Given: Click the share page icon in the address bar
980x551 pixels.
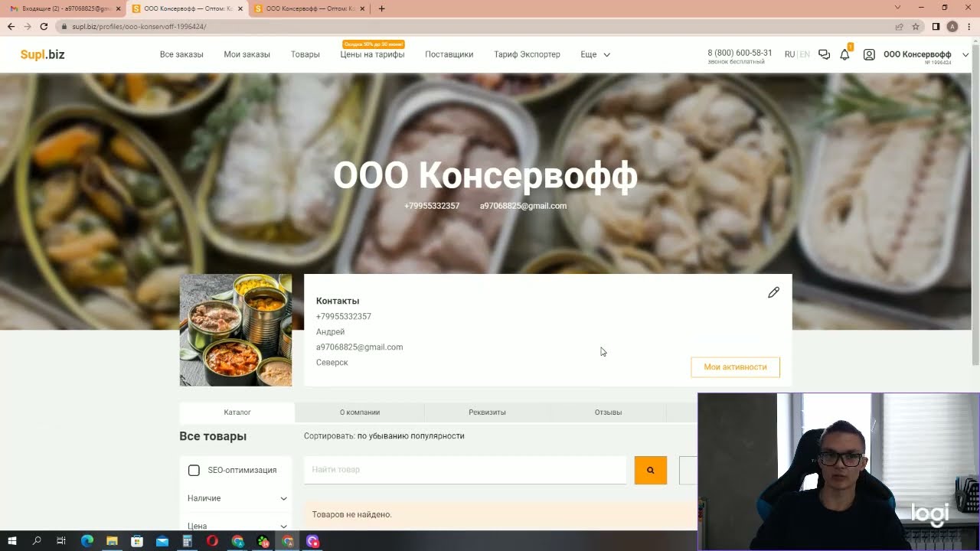Looking at the screenshot, I should tap(900, 26).
